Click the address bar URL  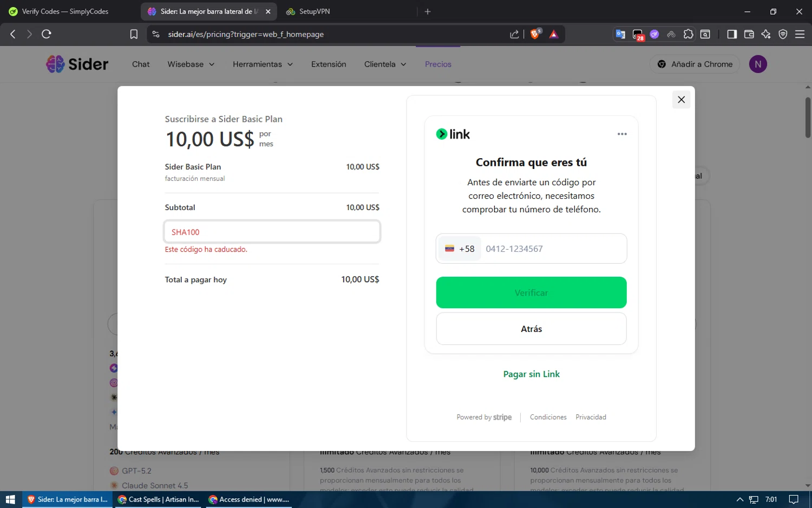[x=246, y=34]
